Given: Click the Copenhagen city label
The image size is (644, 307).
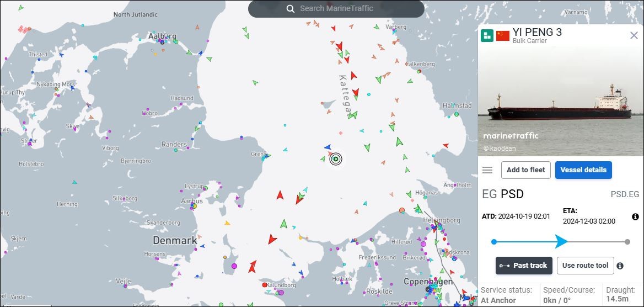Looking at the screenshot, I should 428,282.
